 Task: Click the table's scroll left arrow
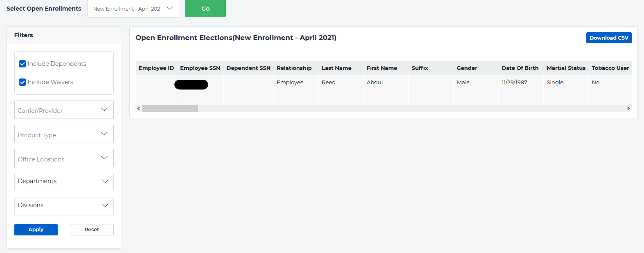pyautogui.click(x=139, y=108)
